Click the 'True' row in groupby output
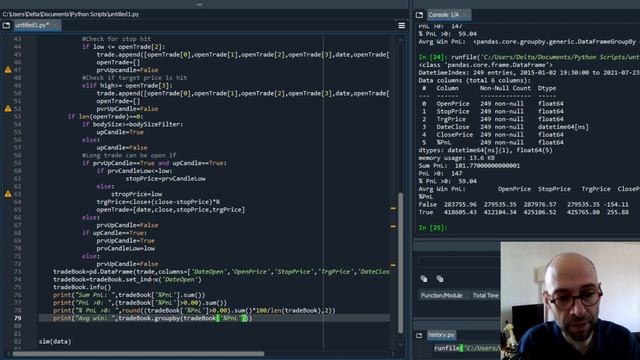This screenshot has height=360, width=640. pyautogui.click(x=524, y=212)
